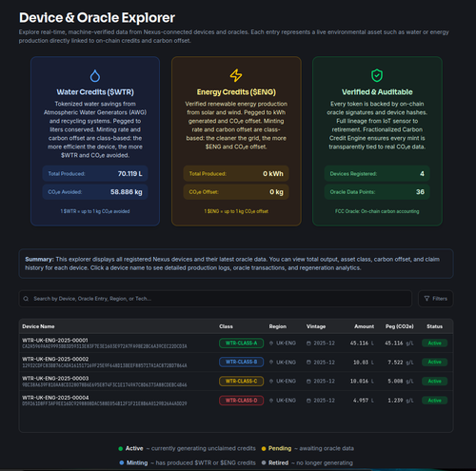The height and width of the screenshot is (471, 476).
Task: Click Active status of device 00002
Action: pyautogui.click(x=434, y=362)
